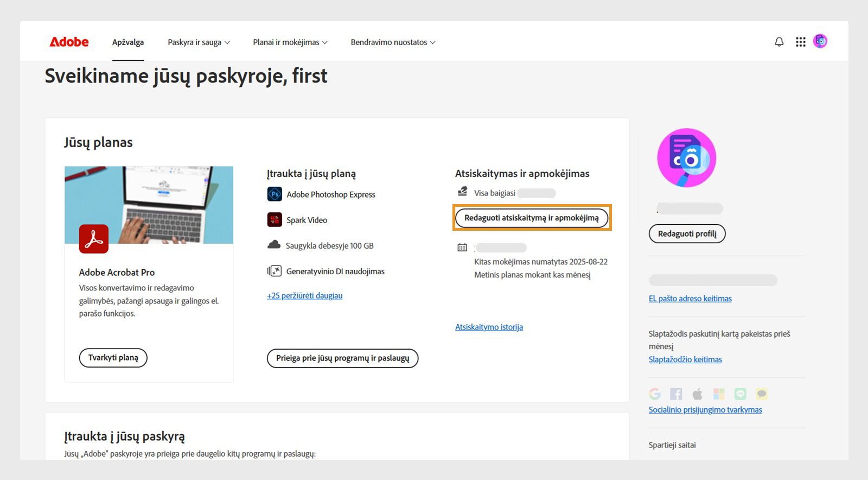Click the Atsiskaitymas ir apmokėjimas heading
Viewport: 868px width, 480px height.
522,174
